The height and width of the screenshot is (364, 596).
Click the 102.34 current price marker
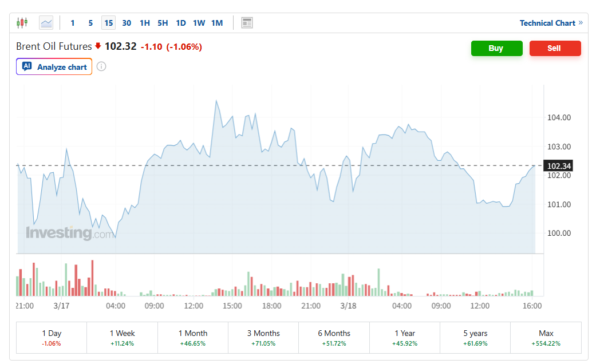point(559,167)
